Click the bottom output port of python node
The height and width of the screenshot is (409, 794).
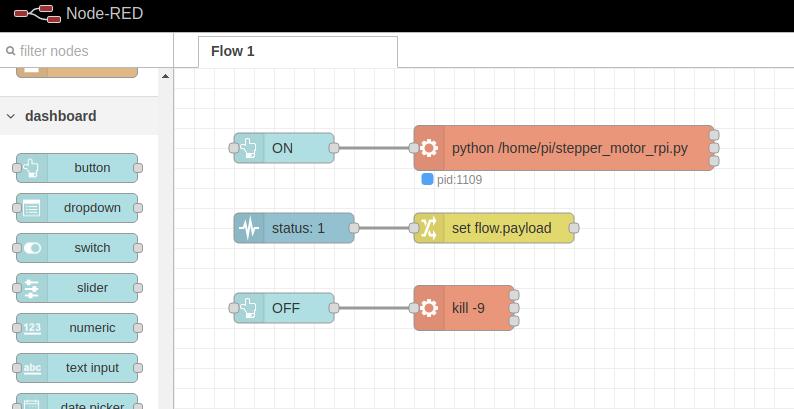(x=714, y=161)
